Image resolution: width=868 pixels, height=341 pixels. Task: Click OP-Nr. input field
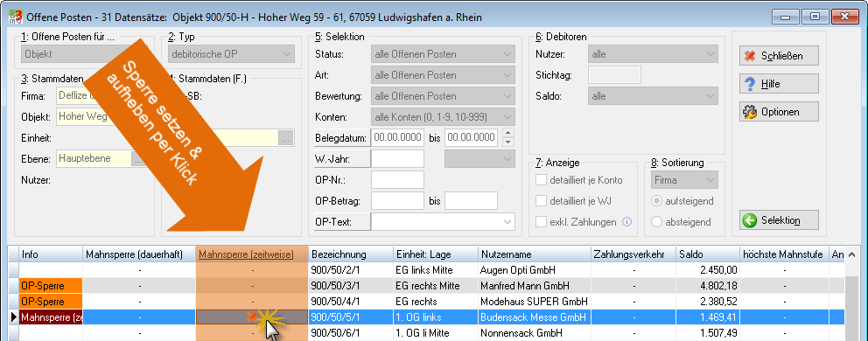click(397, 180)
